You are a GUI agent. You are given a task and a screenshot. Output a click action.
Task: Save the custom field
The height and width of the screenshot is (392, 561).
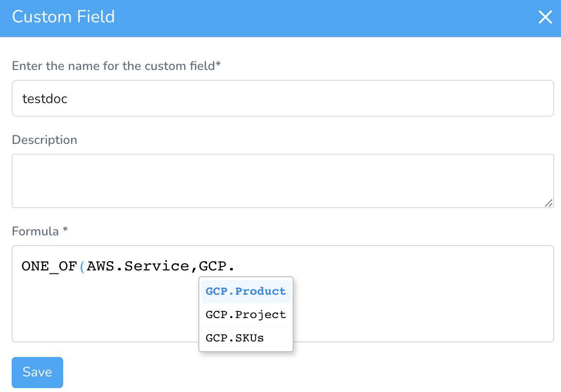point(37,373)
